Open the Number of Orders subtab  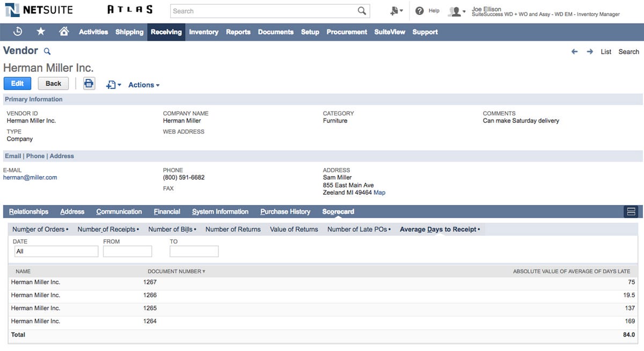click(x=40, y=229)
